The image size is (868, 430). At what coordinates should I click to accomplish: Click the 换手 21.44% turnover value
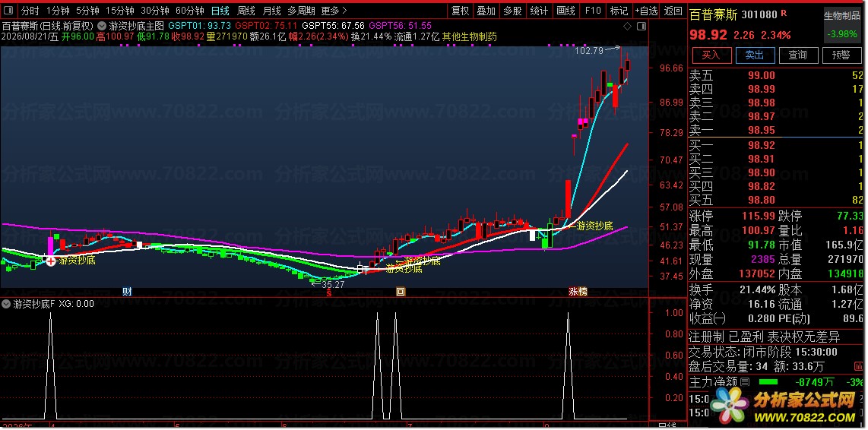tap(757, 289)
